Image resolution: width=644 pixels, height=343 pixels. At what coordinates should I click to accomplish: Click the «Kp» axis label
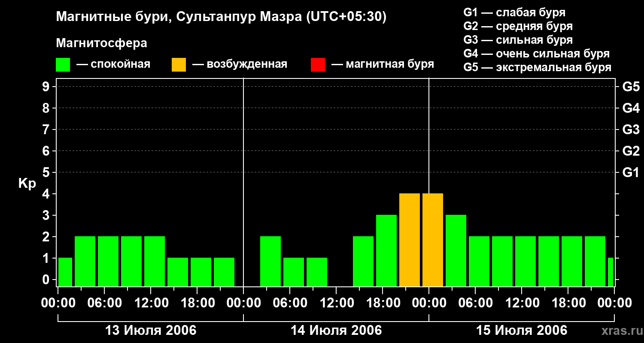27,184
